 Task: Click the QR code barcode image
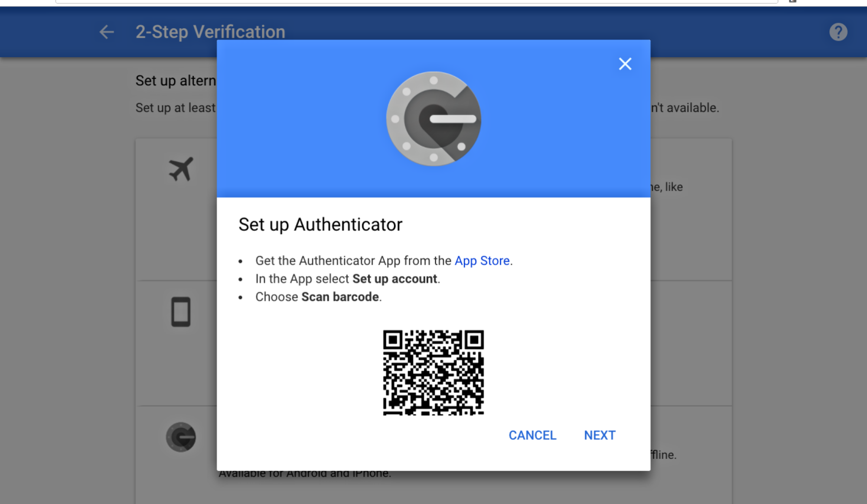pyautogui.click(x=433, y=373)
